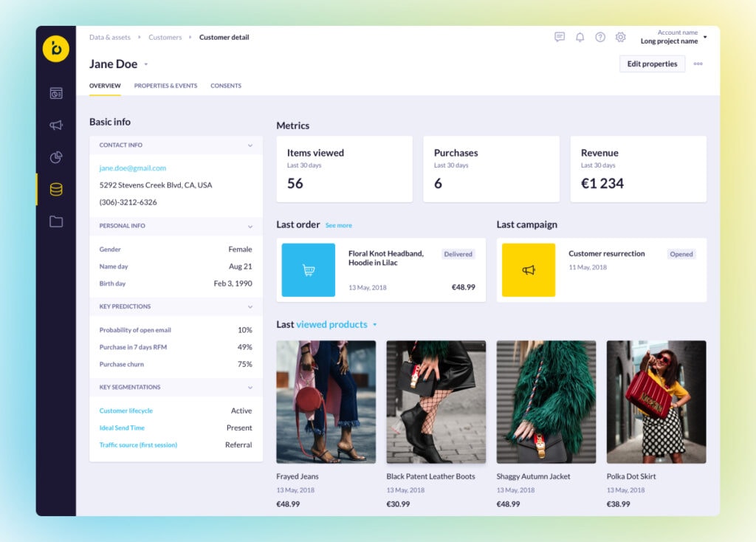The width and height of the screenshot is (756, 542).
Task: Open Traffic source (first session) link
Action: [x=138, y=445]
